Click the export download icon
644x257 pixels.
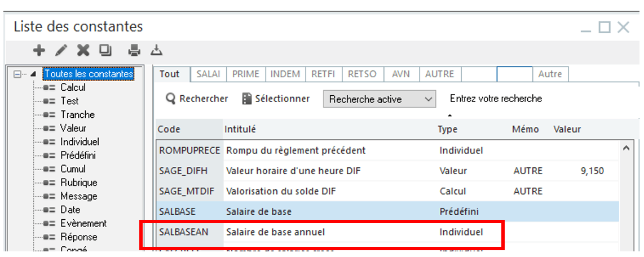tap(156, 51)
